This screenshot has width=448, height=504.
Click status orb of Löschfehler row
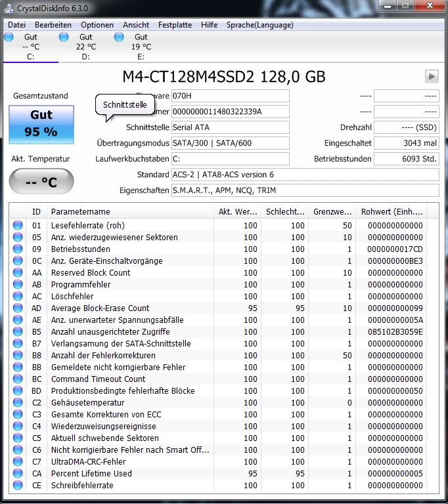(x=18, y=297)
